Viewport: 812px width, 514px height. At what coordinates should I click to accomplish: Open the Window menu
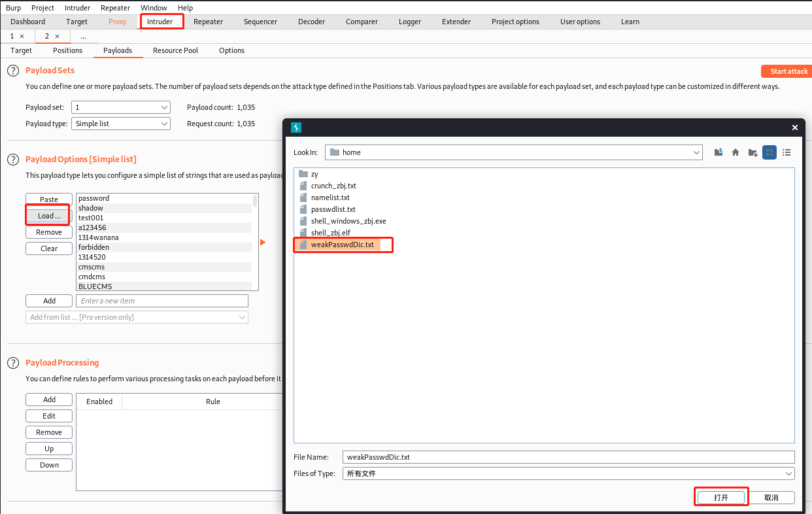point(154,8)
